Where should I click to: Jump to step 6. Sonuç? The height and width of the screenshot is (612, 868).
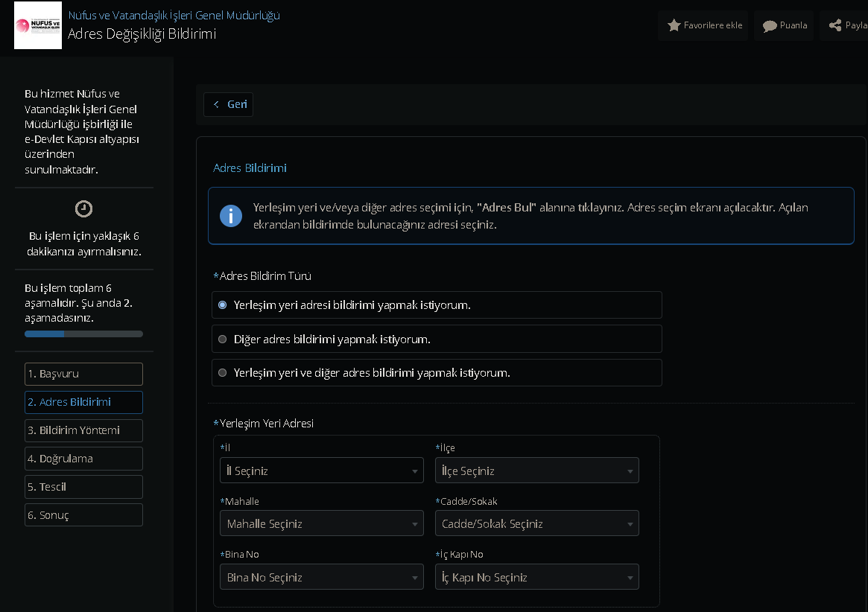tap(83, 515)
